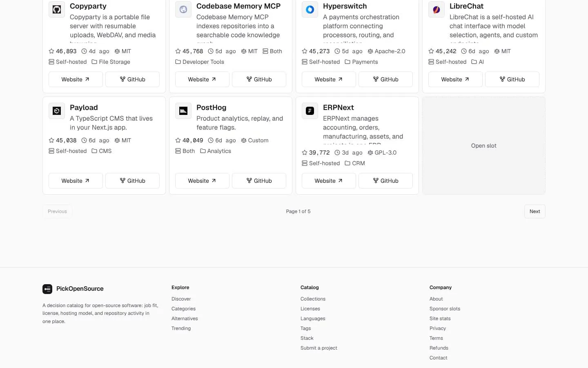Click the folder icon beside Analytics
The image size is (588, 368).
point(203,151)
